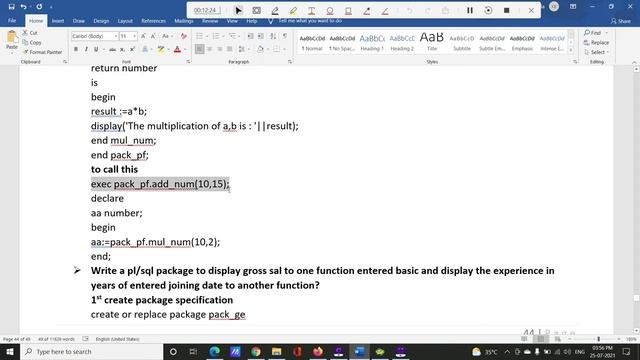Apply the Title style

432,42
